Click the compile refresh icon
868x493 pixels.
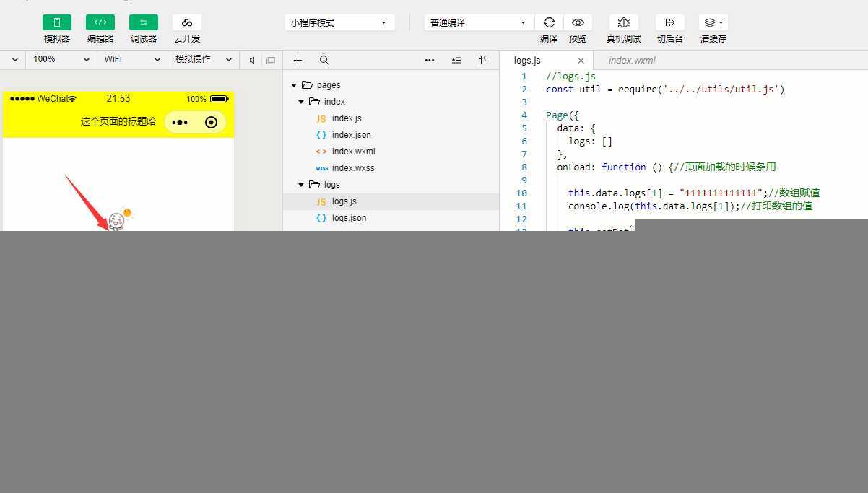(x=550, y=22)
